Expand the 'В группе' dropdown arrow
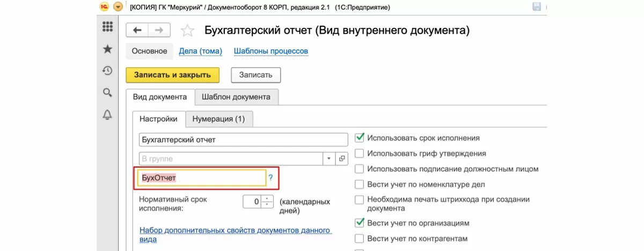Viewport: 644px width, 251px height. [329, 159]
